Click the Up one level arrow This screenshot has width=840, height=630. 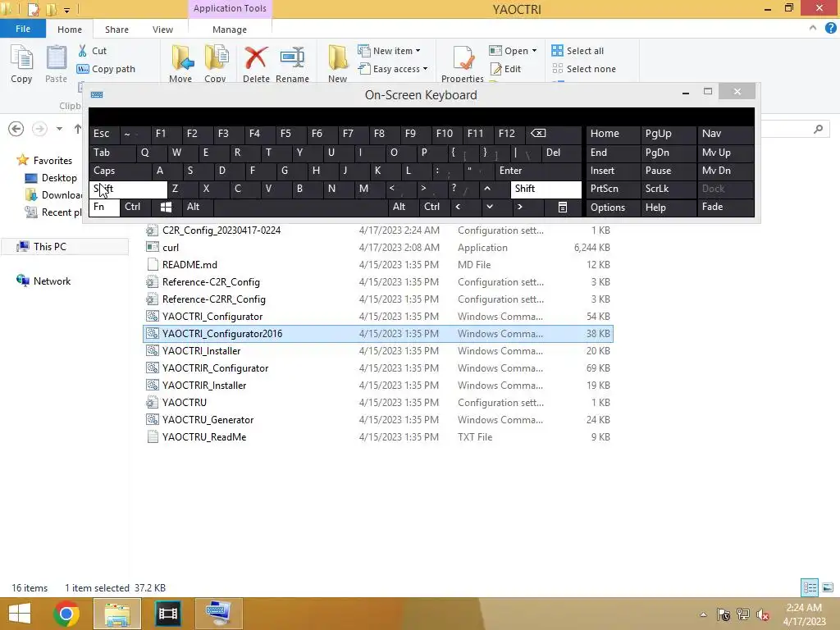coord(78,129)
